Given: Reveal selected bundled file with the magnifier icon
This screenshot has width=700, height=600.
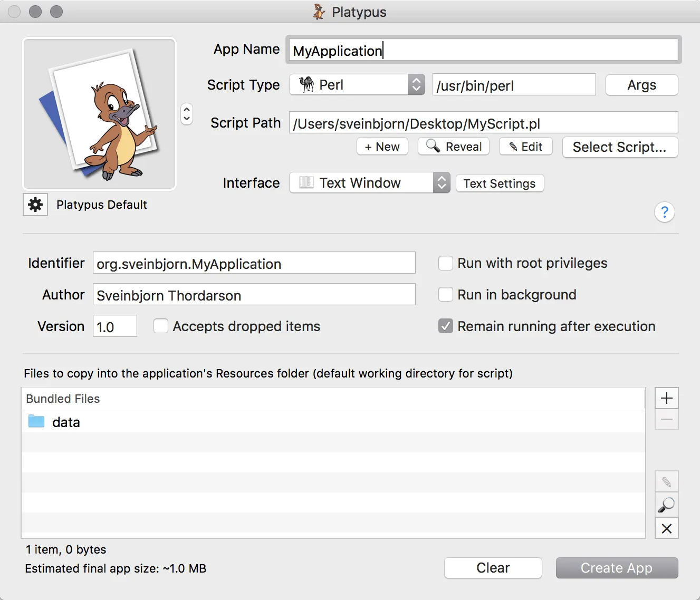Looking at the screenshot, I should 667,505.
